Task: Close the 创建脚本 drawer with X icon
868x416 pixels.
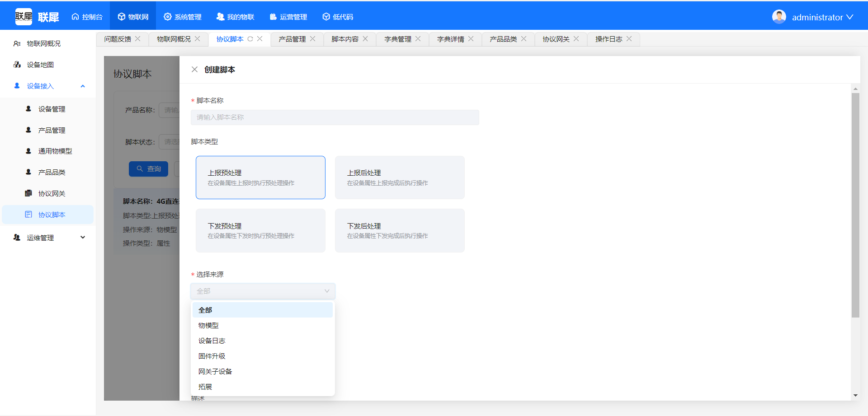Action: pos(194,70)
